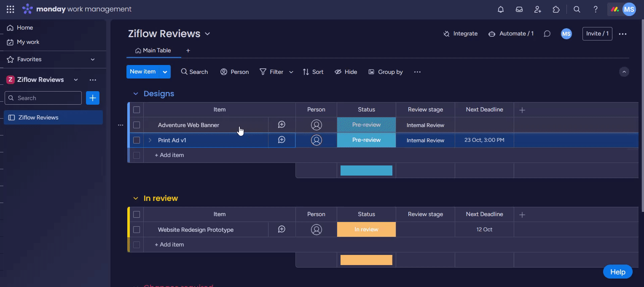Add new item to workspace with blue plus

[x=93, y=98]
